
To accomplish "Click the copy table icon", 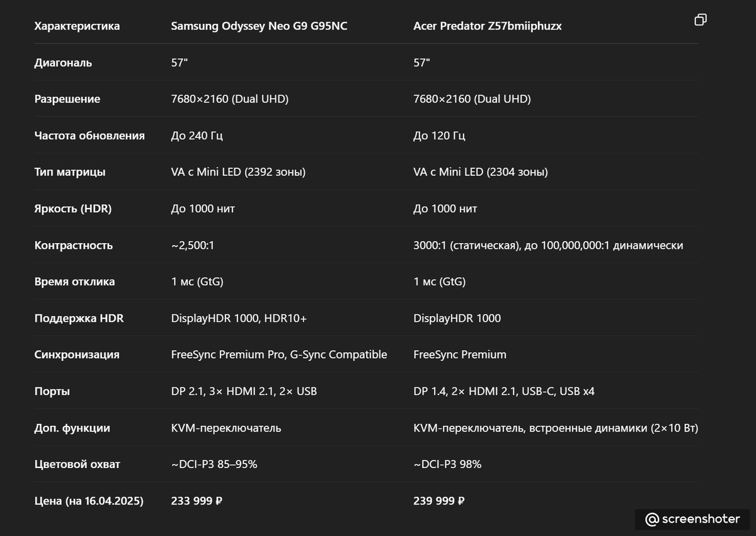I will 700,20.
